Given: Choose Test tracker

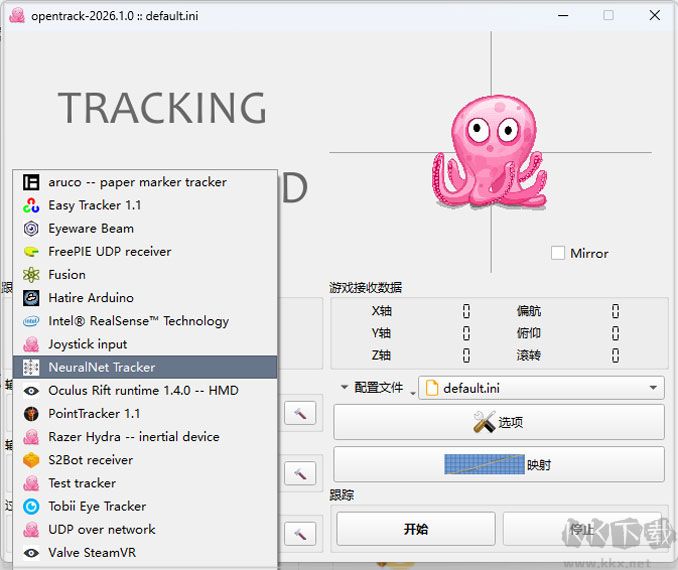Looking at the screenshot, I should pyautogui.click(x=145, y=483).
